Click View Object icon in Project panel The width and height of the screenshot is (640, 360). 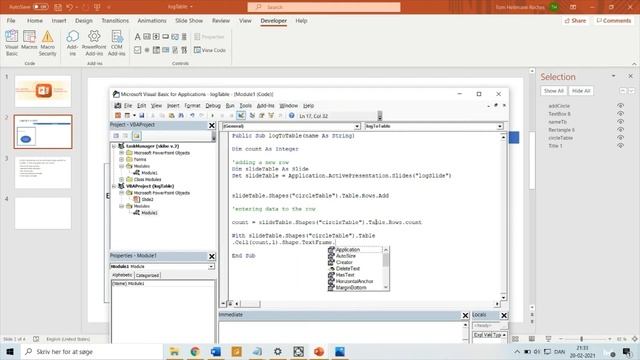[x=125, y=136]
